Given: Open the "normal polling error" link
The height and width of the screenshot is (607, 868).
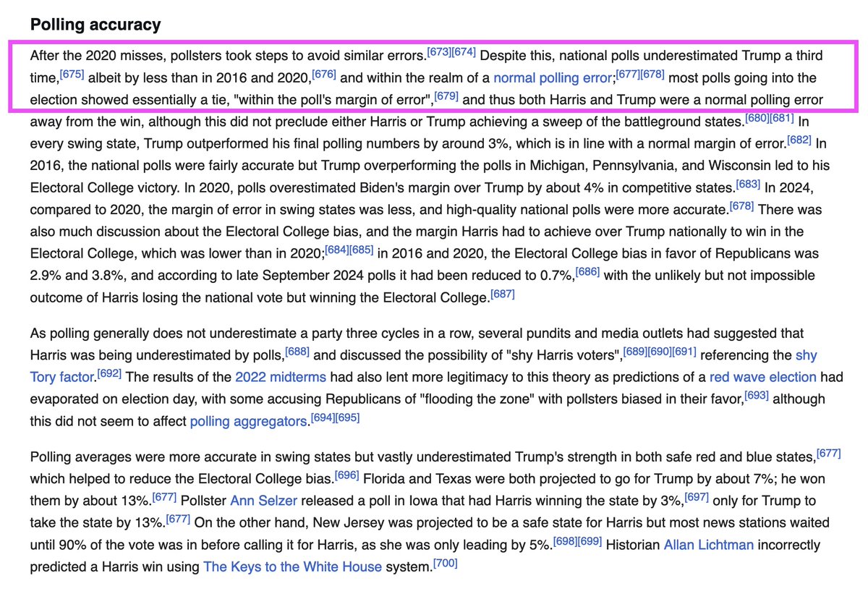Looking at the screenshot, I should point(553,77).
